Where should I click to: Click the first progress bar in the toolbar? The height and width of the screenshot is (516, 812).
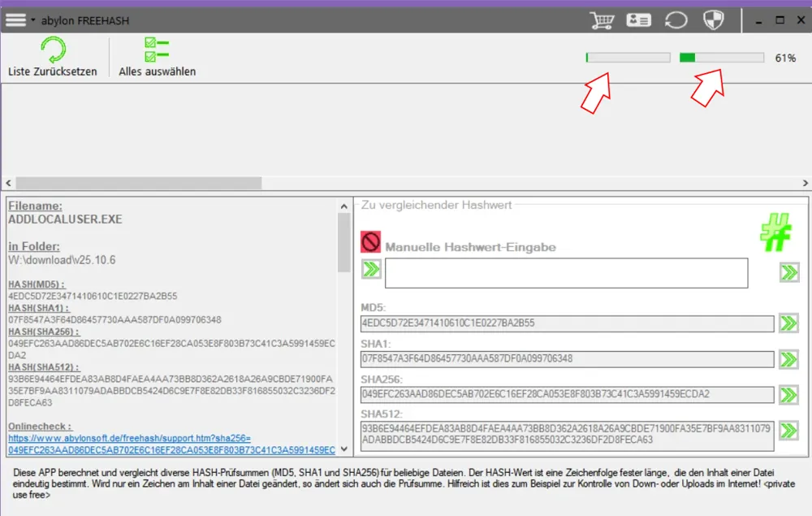(628, 58)
